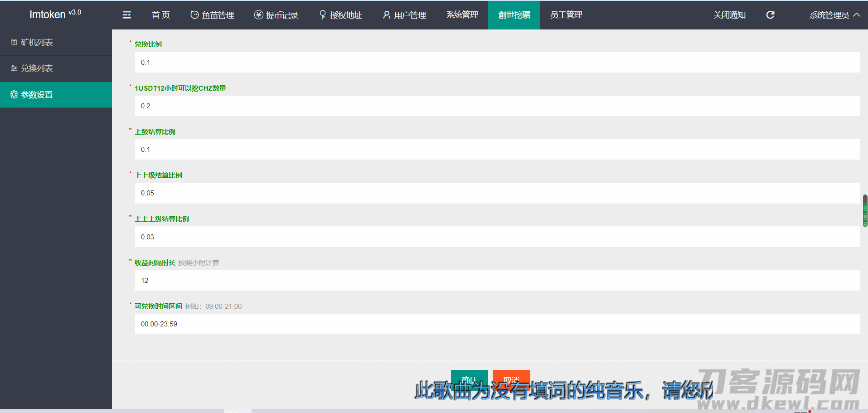
Task: Open 用户管理 from the top navigation
Action: pos(404,15)
